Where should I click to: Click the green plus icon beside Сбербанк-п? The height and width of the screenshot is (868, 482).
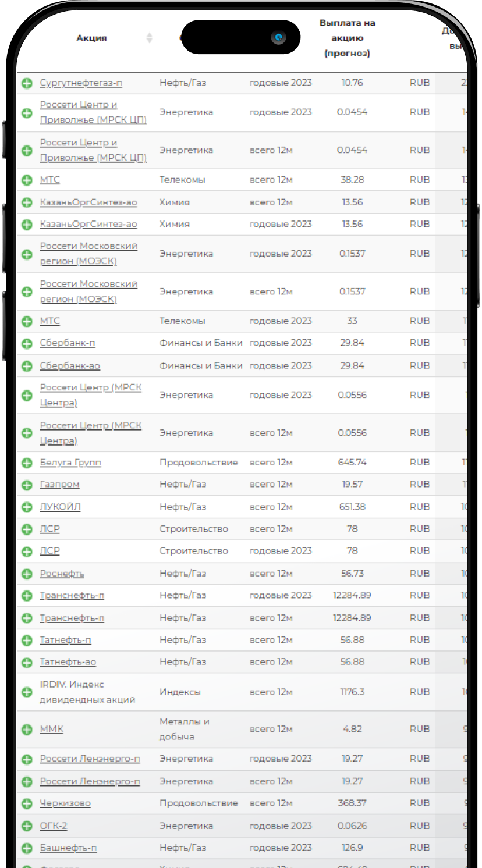pos(27,344)
